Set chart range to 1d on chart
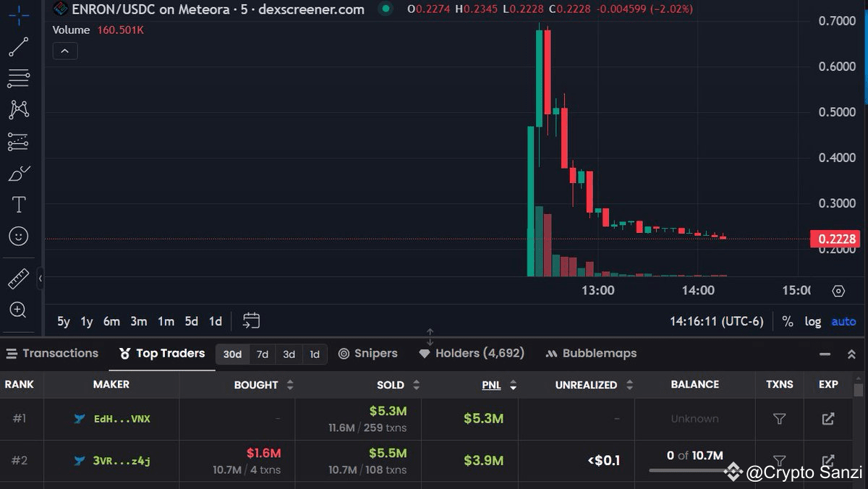 tap(215, 321)
